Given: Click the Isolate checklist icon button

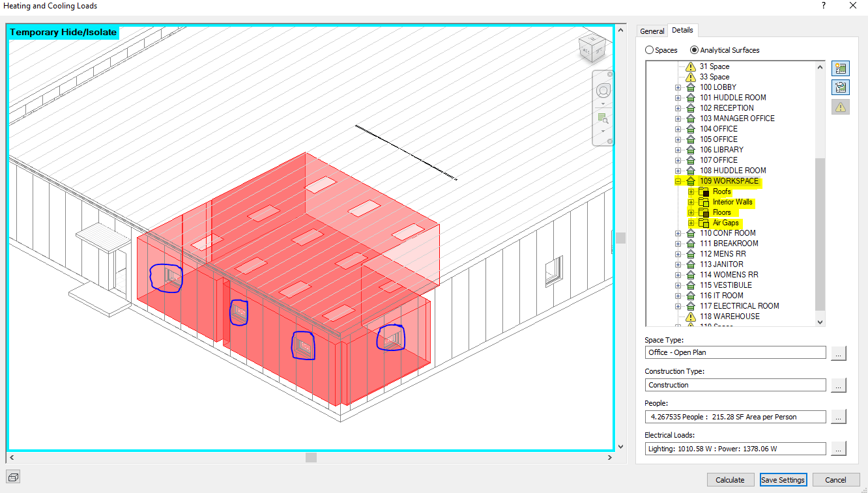Looking at the screenshot, I should (841, 87).
